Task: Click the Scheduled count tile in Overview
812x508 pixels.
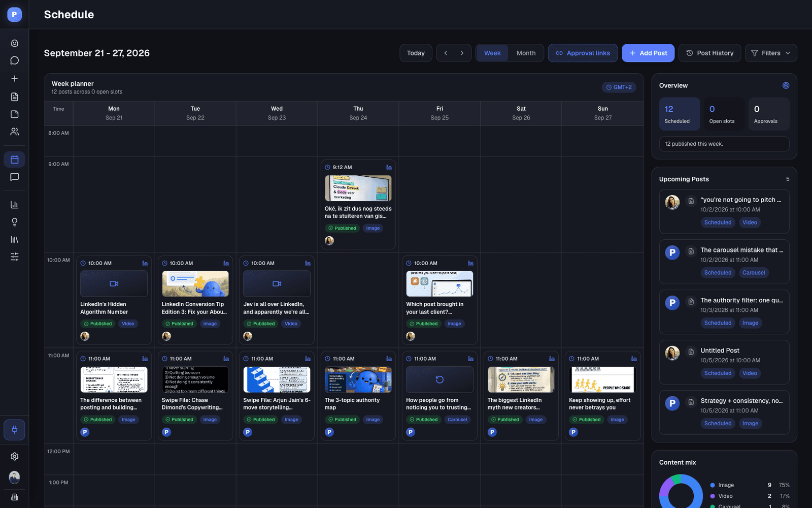Action: 680,114
